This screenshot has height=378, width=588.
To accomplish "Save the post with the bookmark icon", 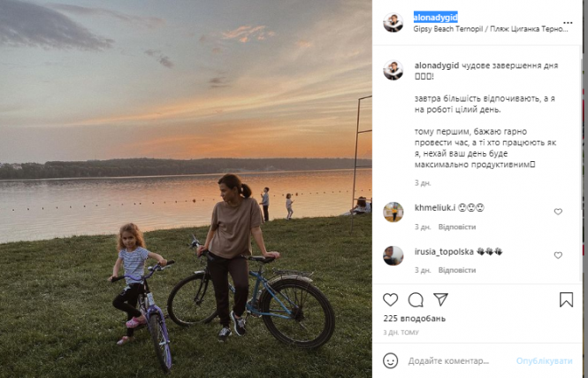I will coord(566,299).
